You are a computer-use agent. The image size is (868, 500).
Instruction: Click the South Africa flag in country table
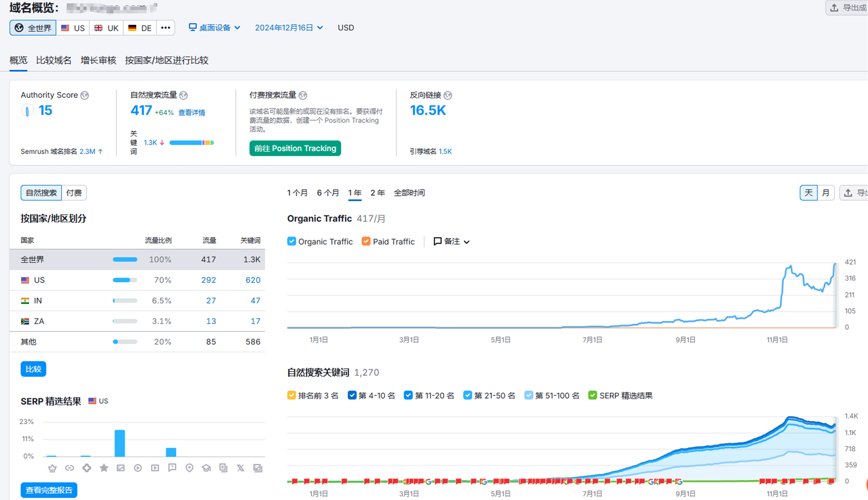25,321
